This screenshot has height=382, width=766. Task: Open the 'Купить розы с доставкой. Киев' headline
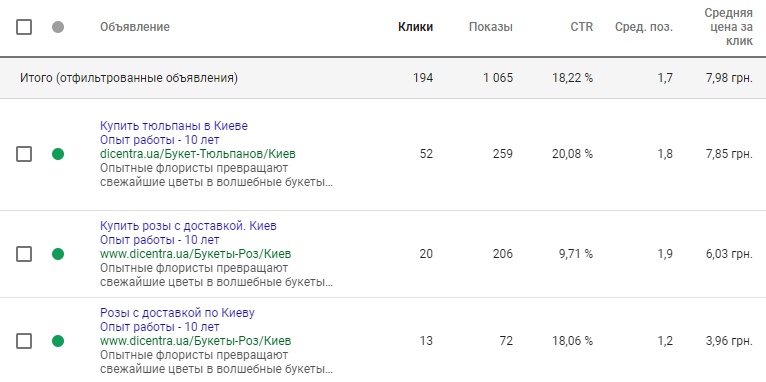188,226
